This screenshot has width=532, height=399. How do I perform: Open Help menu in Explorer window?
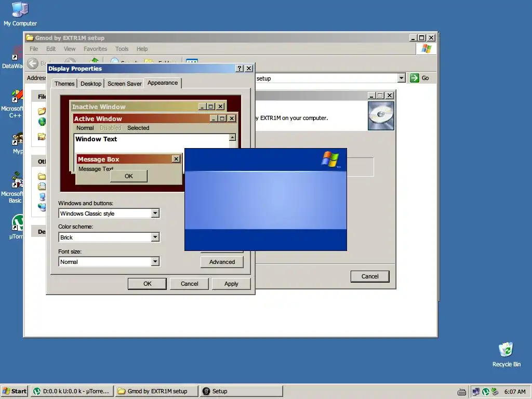click(142, 49)
